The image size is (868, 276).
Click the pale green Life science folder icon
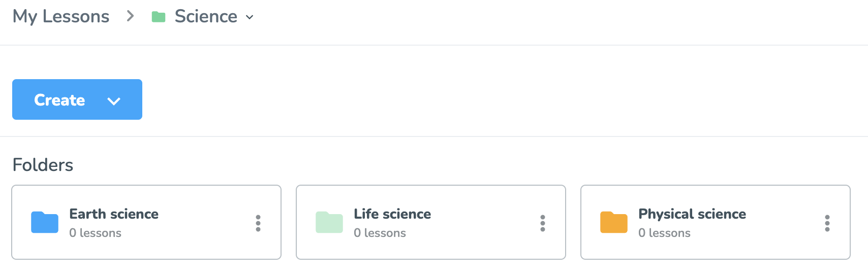coord(329,222)
